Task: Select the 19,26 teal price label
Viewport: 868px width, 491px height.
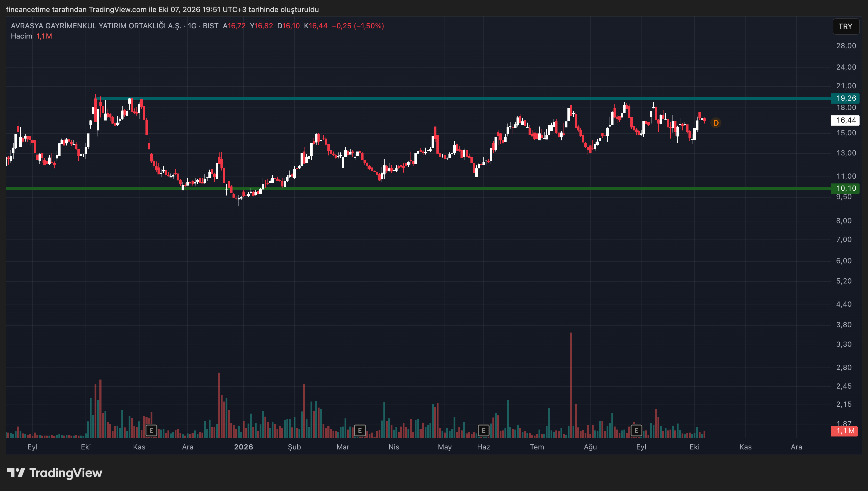Action: click(845, 98)
